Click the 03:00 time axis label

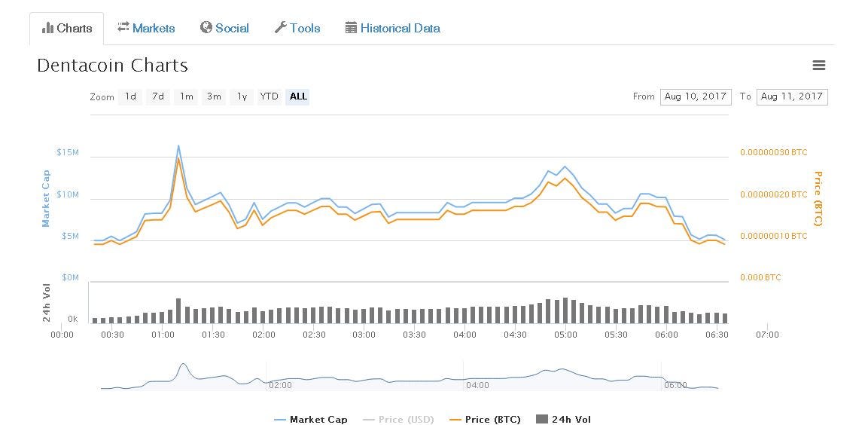[364, 335]
